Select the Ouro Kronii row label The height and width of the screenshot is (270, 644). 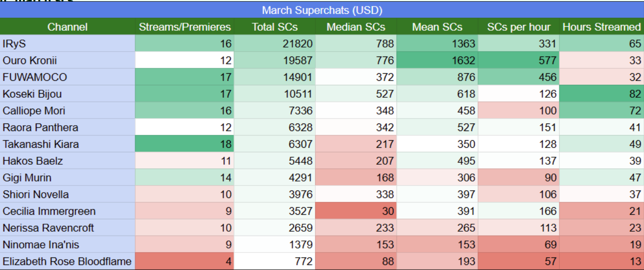67,60
